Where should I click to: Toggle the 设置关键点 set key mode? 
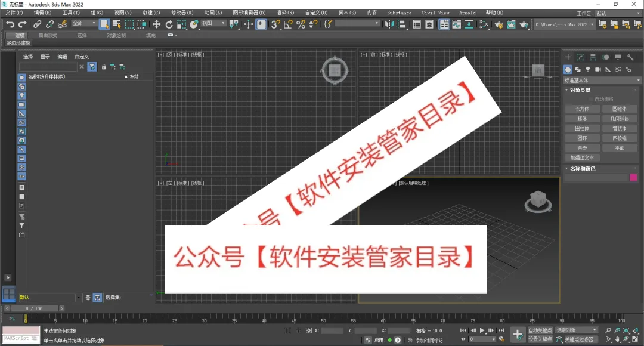click(540, 339)
